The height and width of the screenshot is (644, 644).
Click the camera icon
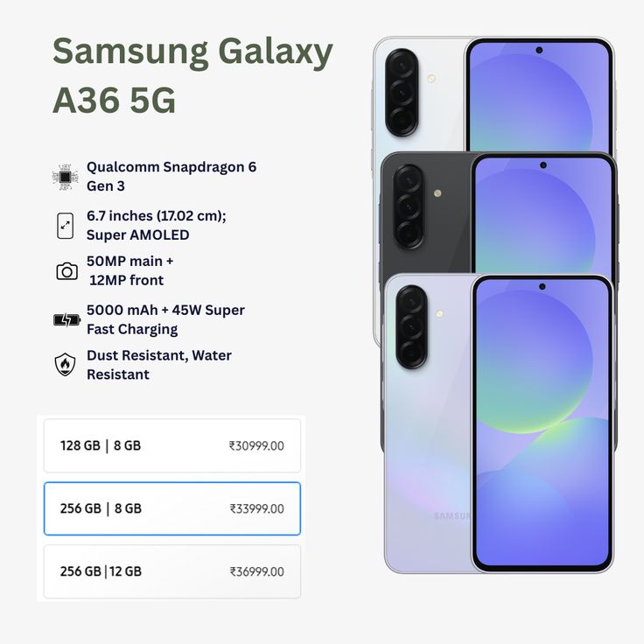click(x=67, y=271)
